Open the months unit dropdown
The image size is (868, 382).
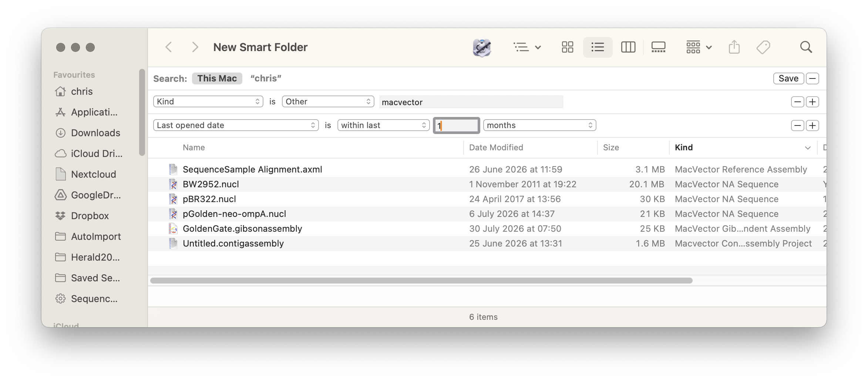click(539, 125)
